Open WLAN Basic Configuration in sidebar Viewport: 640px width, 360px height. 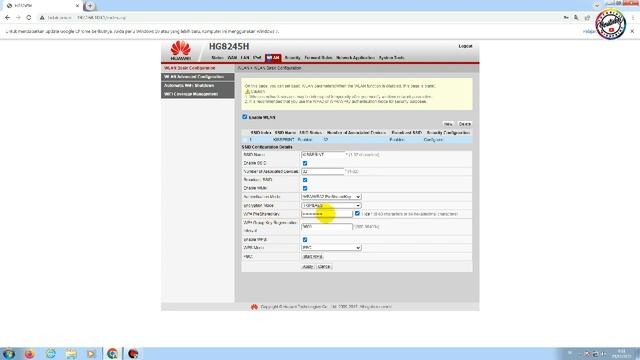tap(198, 68)
